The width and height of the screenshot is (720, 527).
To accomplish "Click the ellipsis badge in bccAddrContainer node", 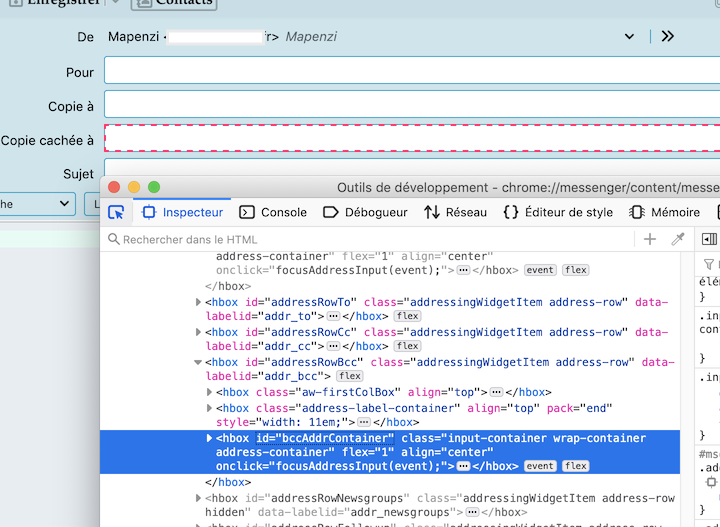I will coord(463,466).
